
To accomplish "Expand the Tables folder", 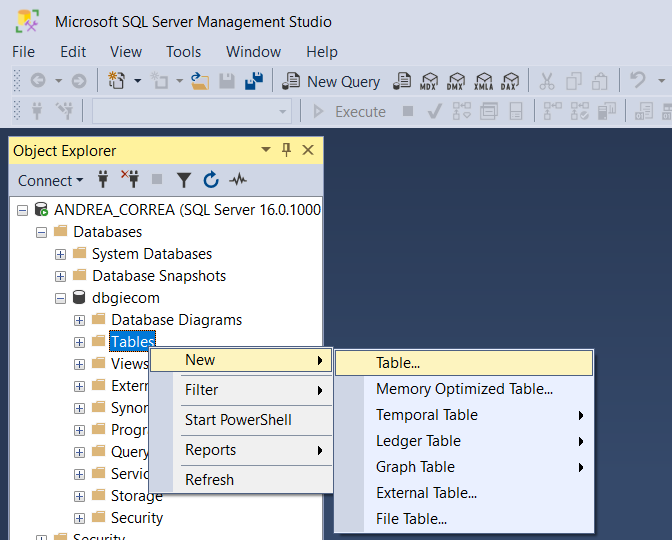I will click(79, 342).
